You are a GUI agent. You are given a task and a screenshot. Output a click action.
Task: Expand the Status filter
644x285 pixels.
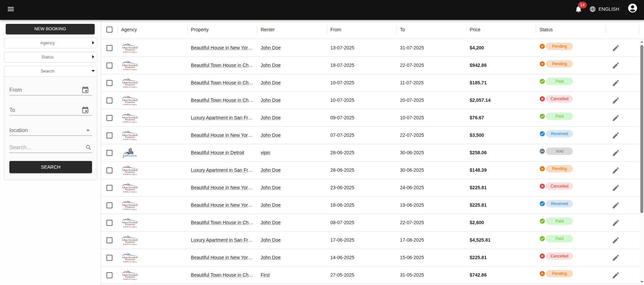(51, 57)
